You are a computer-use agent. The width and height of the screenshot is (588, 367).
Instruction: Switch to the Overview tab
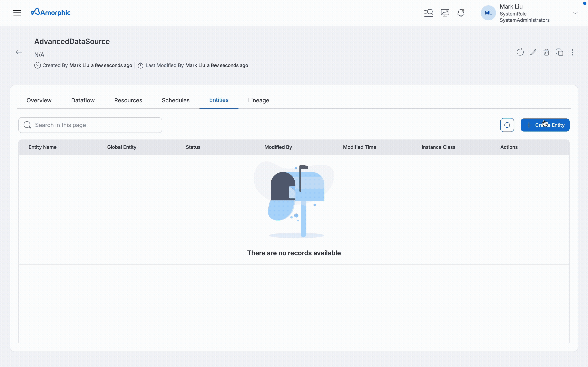coord(39,100)
